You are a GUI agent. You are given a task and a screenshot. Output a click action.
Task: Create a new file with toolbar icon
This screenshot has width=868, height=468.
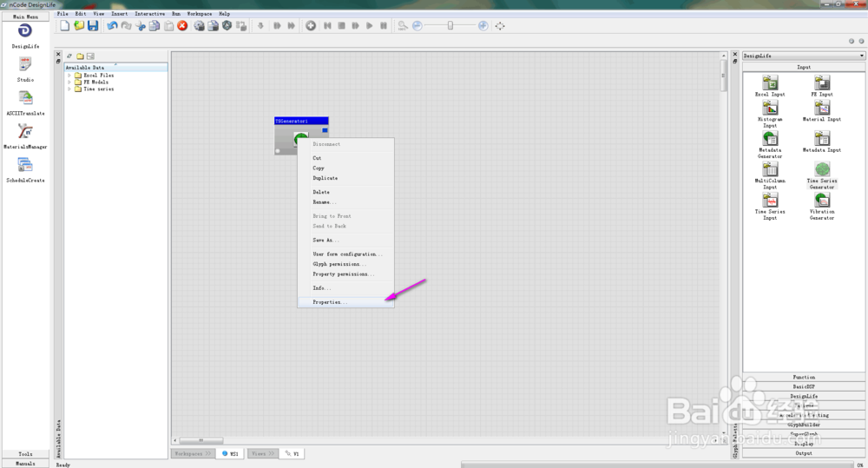tap(65, 25)
